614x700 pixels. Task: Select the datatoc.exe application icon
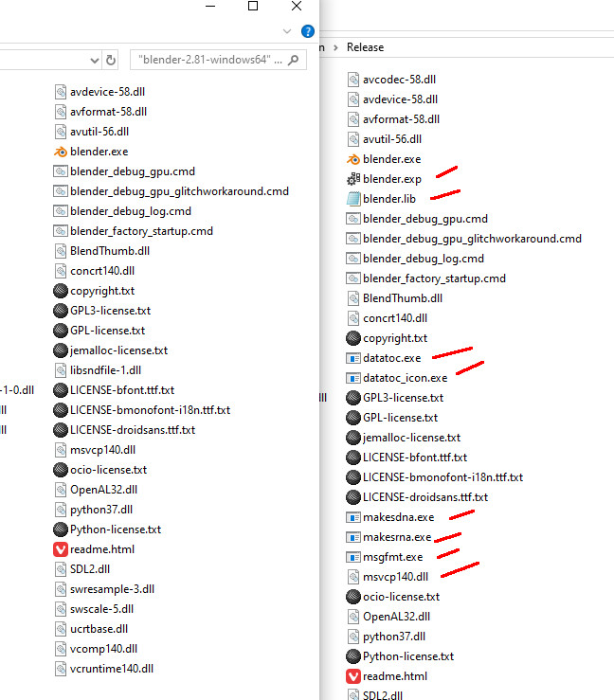coord(353,358)
